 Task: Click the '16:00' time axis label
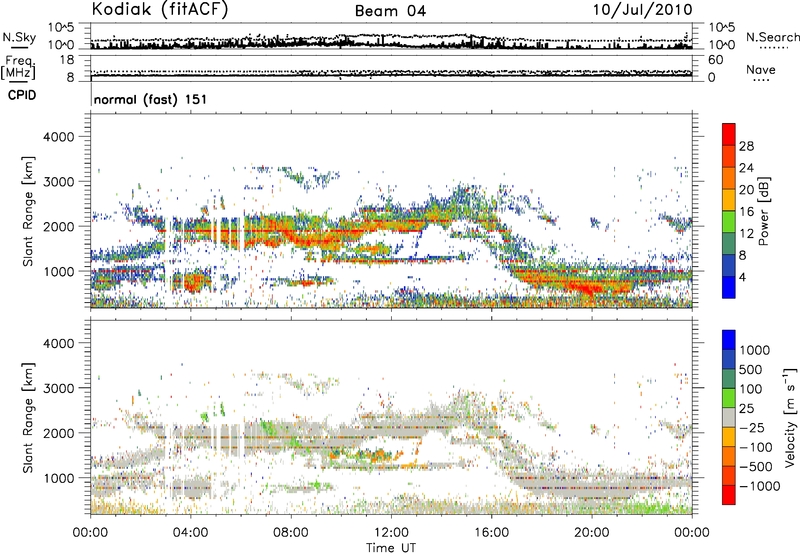[x=491, y=533]
